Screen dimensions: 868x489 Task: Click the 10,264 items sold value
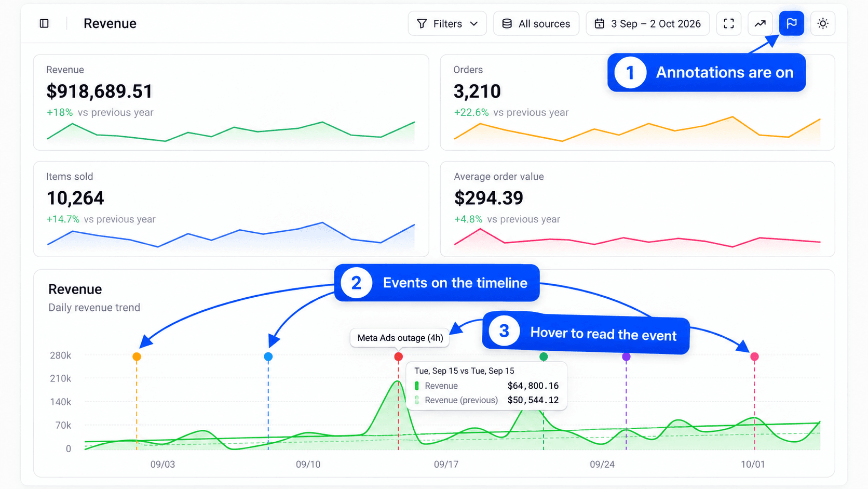click(75, 198)
